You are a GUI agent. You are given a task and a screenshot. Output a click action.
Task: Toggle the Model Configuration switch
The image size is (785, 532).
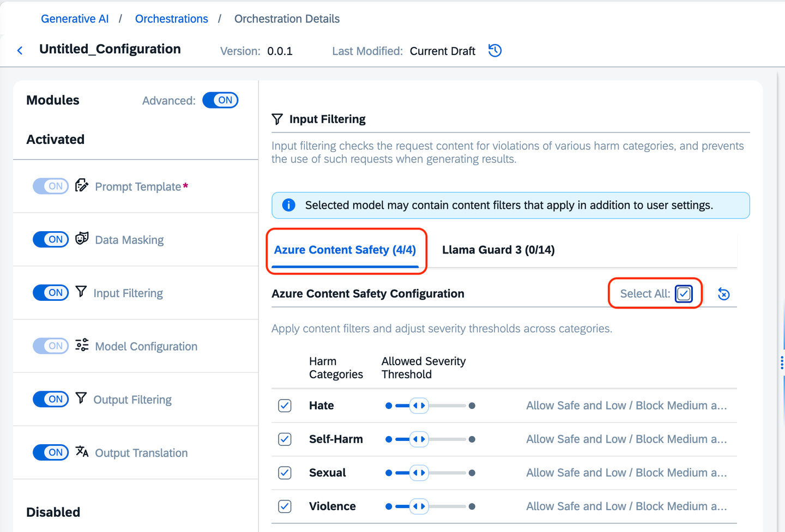point(51,346)
